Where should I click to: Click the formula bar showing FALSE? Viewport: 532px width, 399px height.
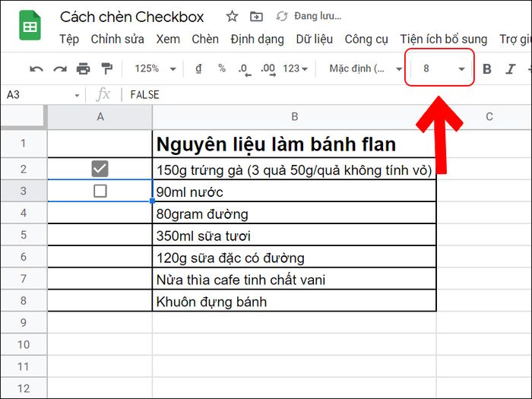click(326, 95)
